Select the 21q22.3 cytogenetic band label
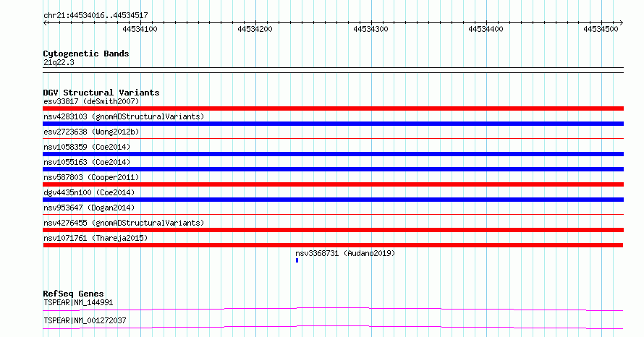644x337 pixels. 59,62
